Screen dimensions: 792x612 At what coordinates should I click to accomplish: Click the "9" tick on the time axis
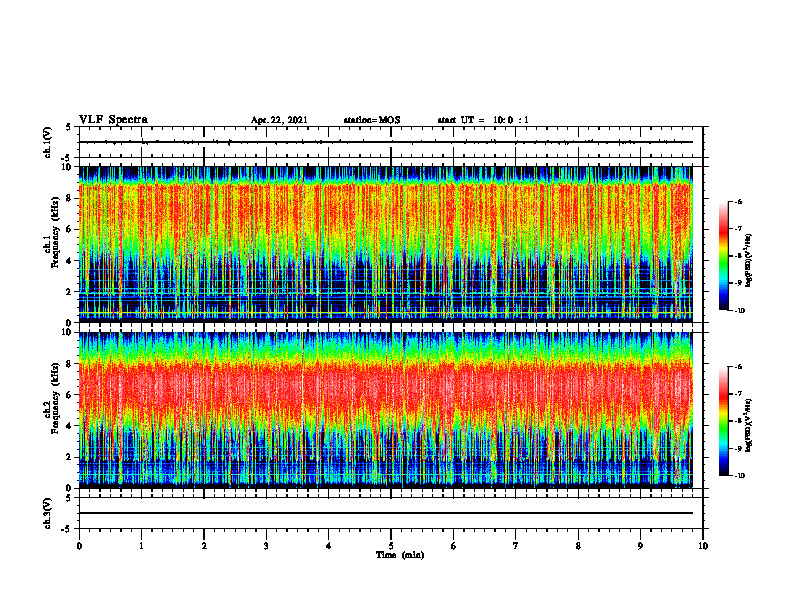point(640,546)
